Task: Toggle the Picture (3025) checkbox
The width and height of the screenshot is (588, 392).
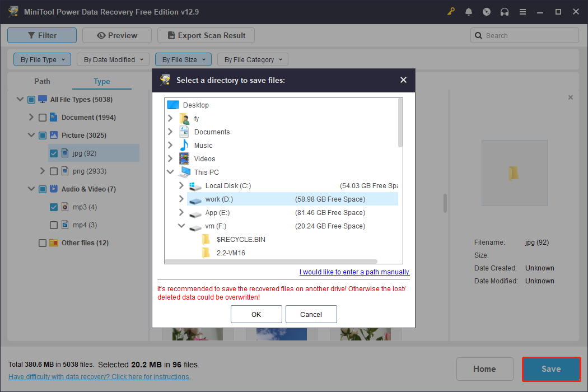Action: [43, 136]
